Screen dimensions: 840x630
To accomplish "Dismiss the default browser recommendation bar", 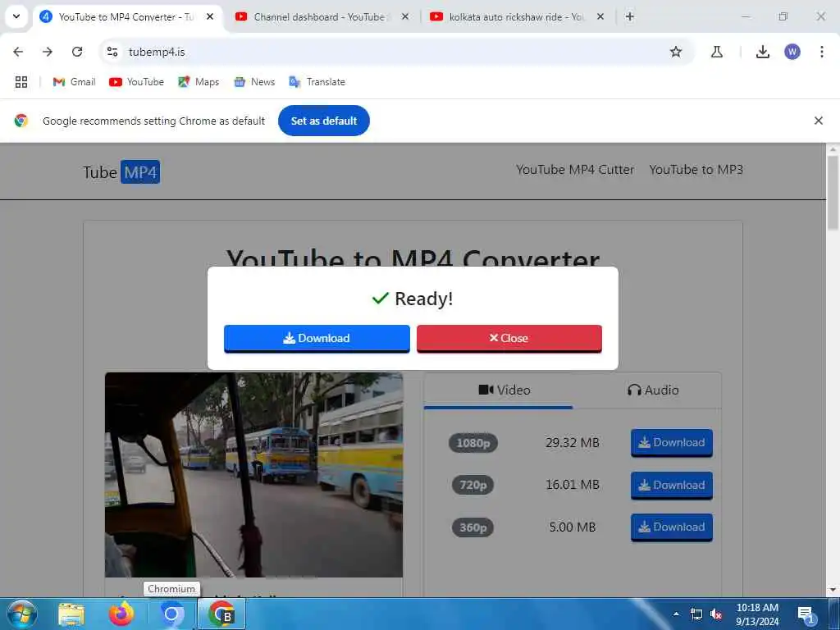I will (819, 121).
